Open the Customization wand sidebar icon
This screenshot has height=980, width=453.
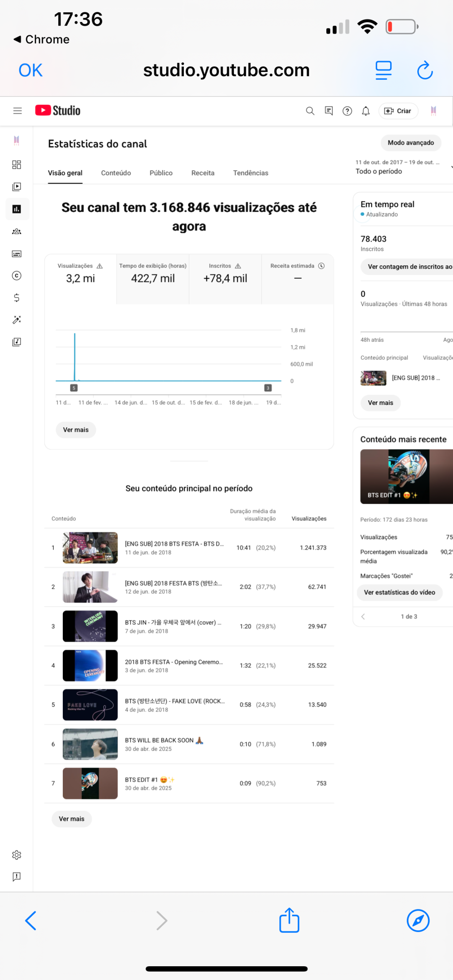(x=16, y=320)
